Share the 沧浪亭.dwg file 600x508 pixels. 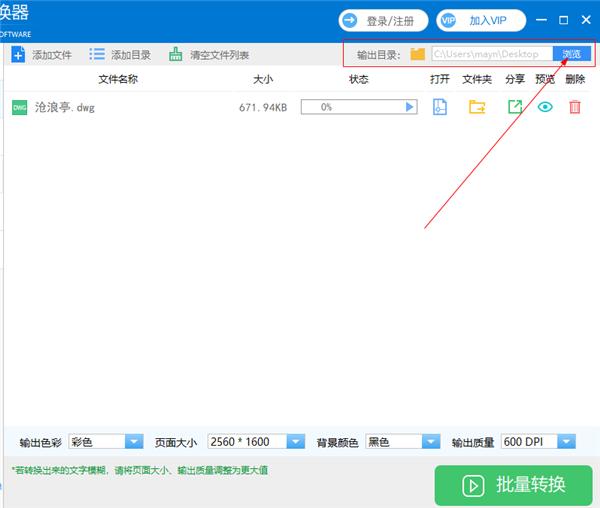tap(515, 107)
